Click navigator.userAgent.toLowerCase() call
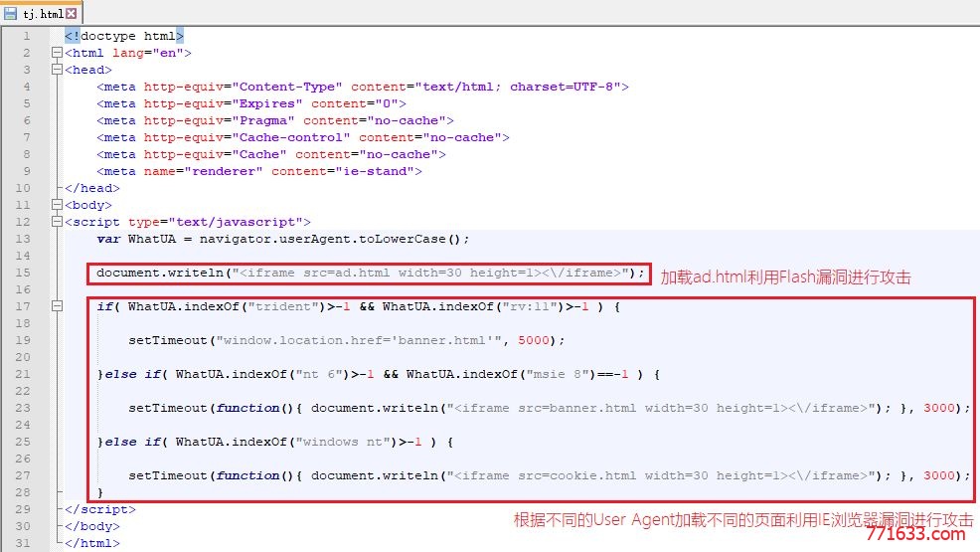Image resolution: width=980 pixels, height=552 pixels. pos(331,238)
